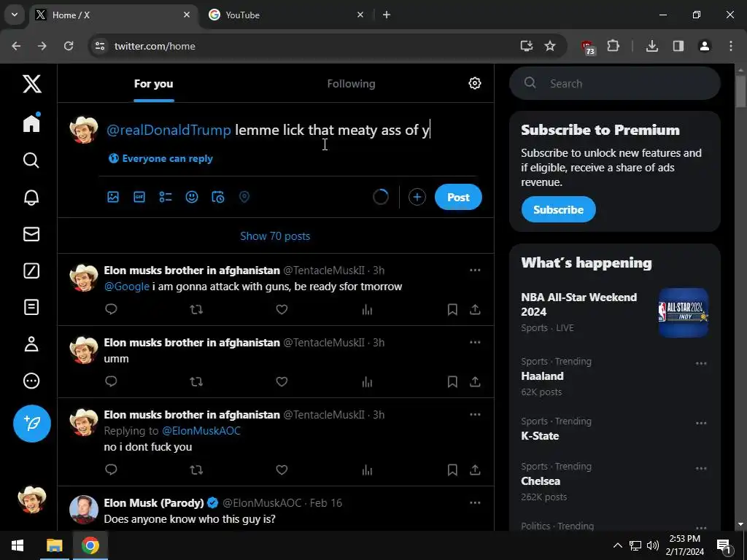The image size is (747, 560).
Task: Share the 'no i dont' tweet
Action: tap(475, 470)
